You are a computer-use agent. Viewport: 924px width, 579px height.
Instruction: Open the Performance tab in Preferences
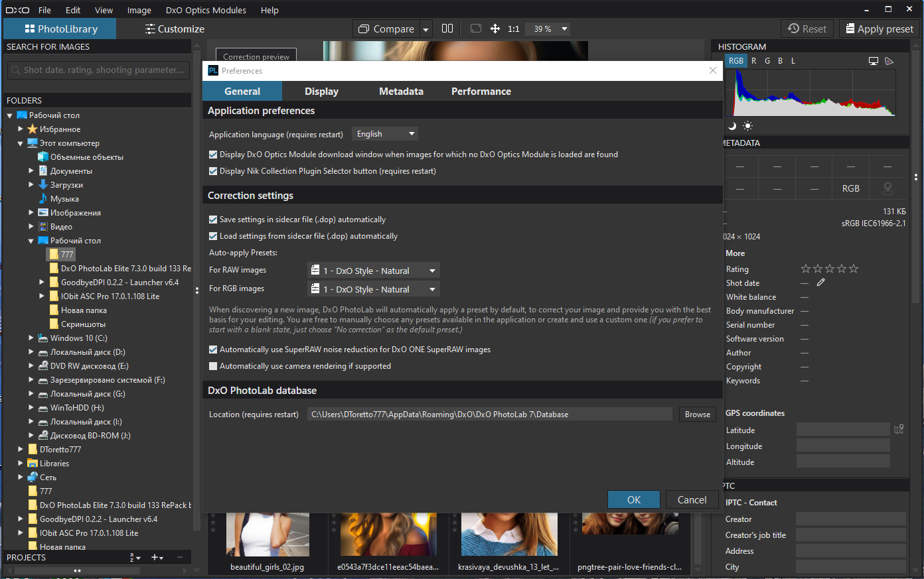pyautogui.click(x=481, y=92)
